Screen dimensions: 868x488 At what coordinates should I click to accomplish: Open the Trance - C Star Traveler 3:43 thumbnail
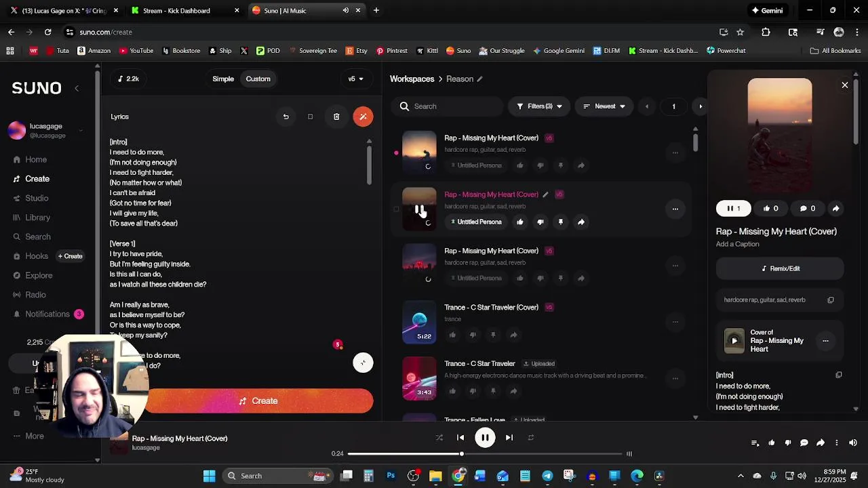420,378
